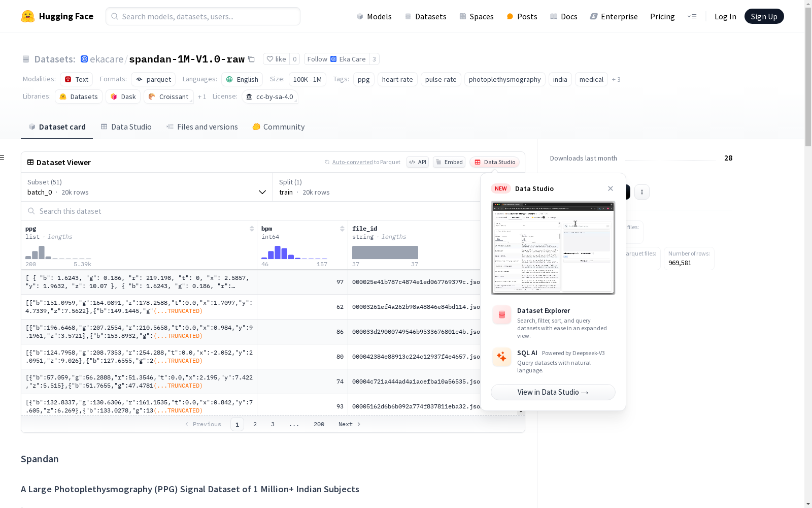Open Data Studio from viewer header
The image size is (812, 508).
[x=494, y=162]
